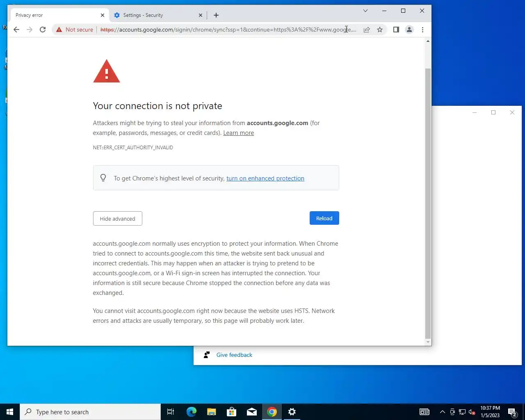
Task: Restore down the Chrome window
Action: coord(403,11)
